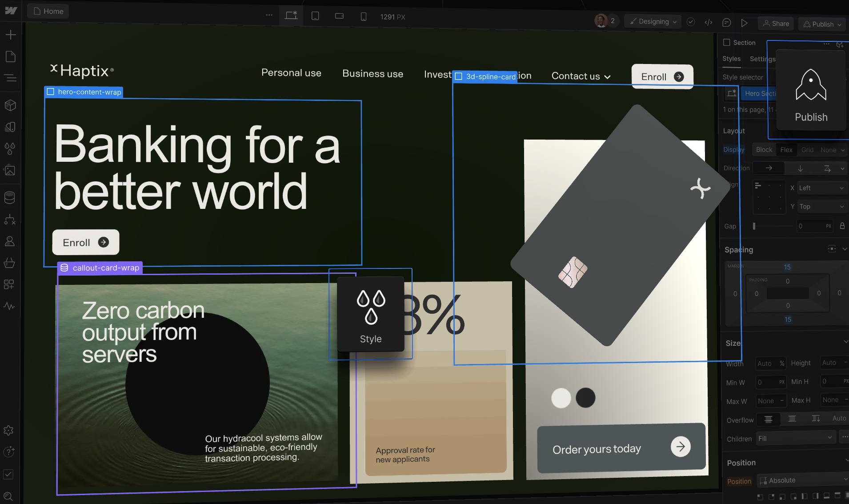Toggle vertical direction arrow in Layout
Screen dimensions: 849x504
tap(800, 168)
